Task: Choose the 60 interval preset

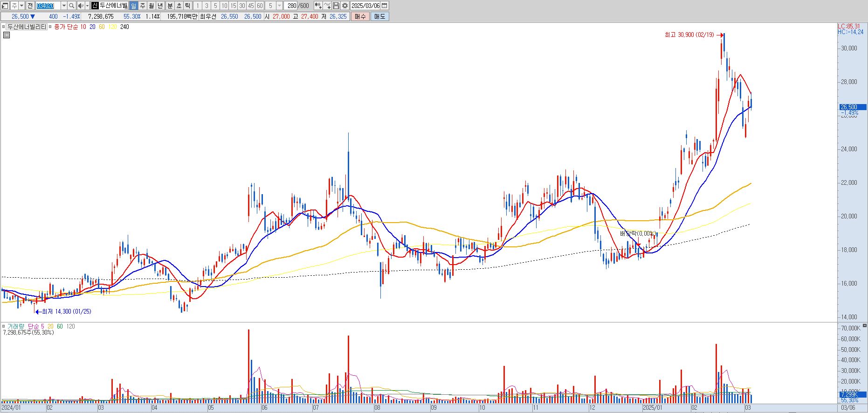Action: (260, 6)
